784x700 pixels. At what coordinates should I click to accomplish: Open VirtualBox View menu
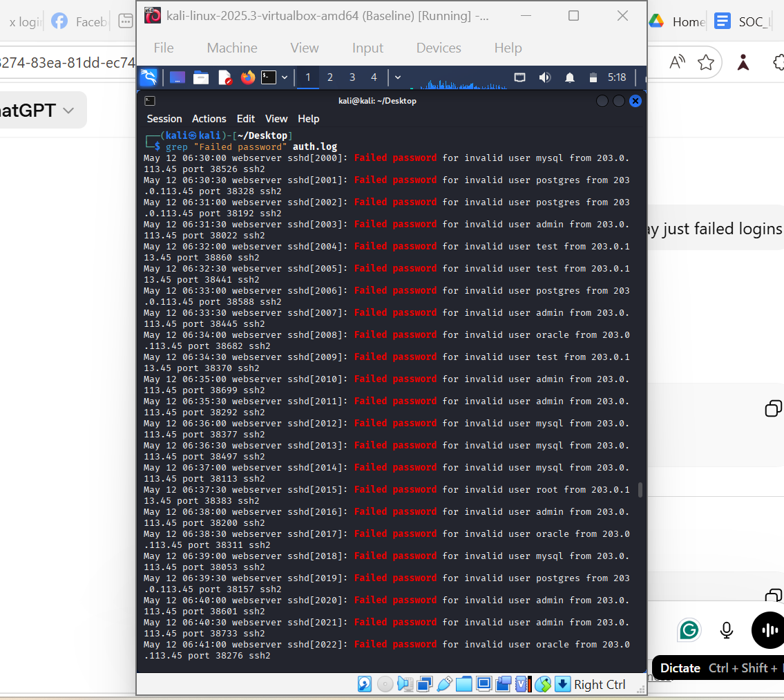pyautogui.click(x=305, y=48)
